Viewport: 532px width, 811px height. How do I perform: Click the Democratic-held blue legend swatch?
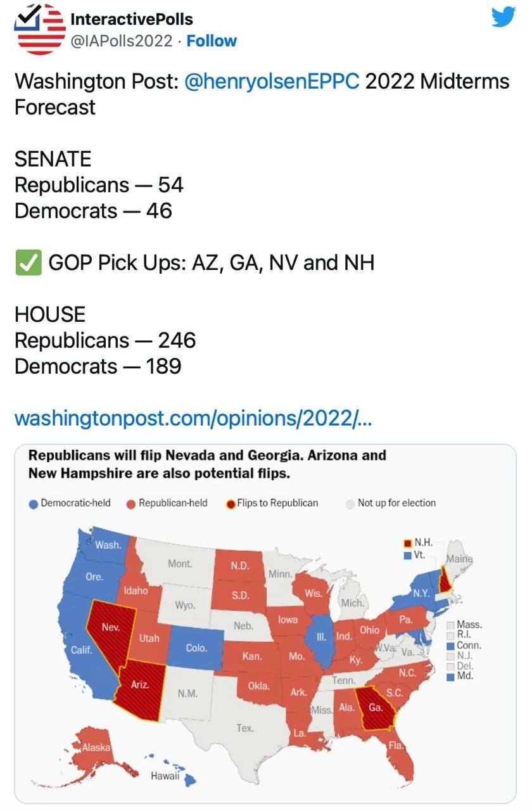click(34, 504)
